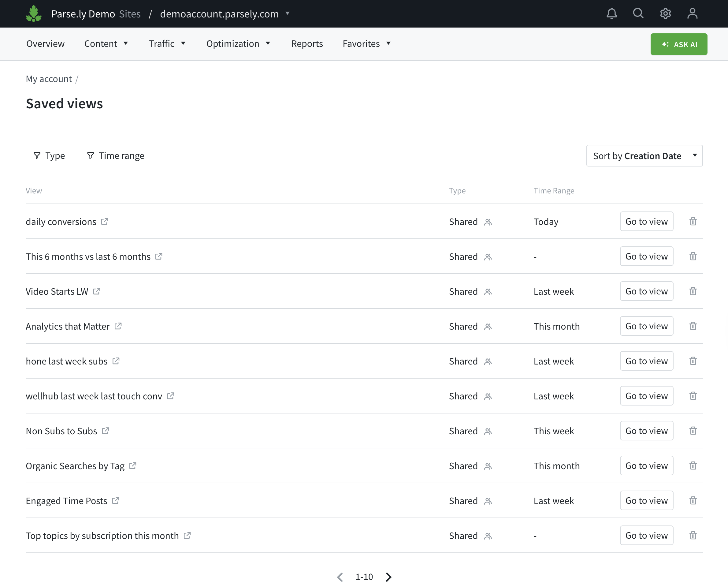Delete the Engaged Time Posts view
Viewport: 728px width, 587px height.
point(693,500)
